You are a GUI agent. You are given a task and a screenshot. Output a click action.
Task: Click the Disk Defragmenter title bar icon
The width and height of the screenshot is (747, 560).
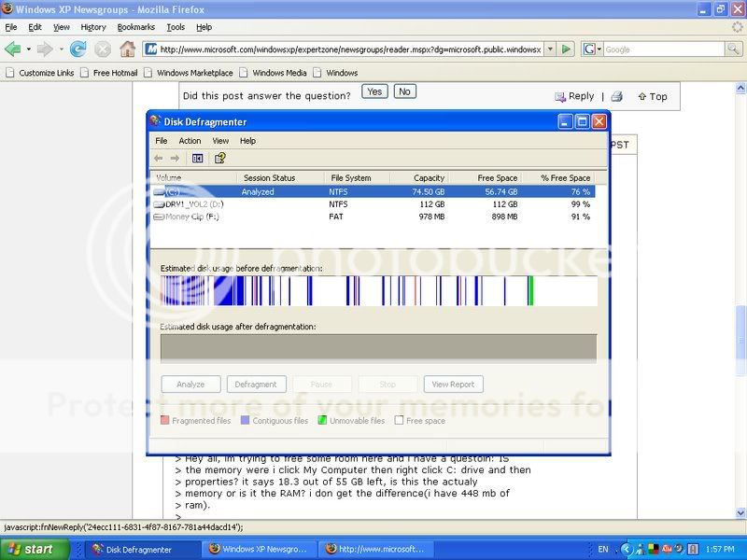click(x=155, y=121)
